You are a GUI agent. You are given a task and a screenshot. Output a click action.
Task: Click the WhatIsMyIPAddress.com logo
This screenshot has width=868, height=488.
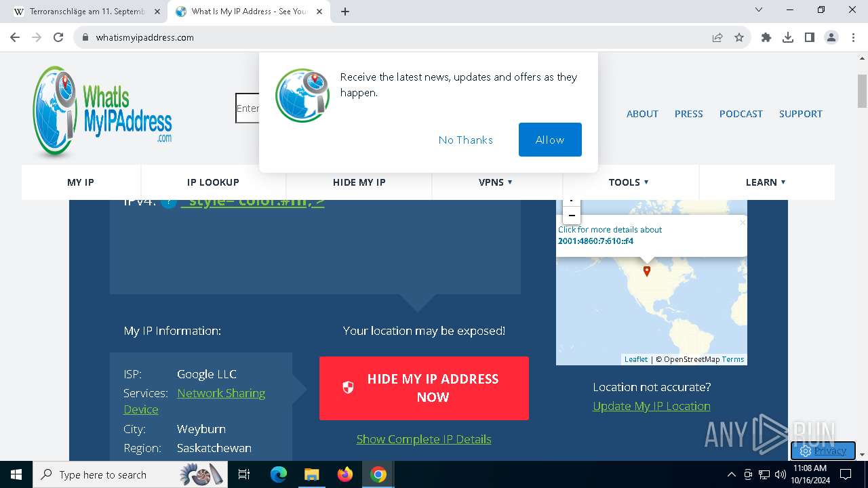point(102,111)
